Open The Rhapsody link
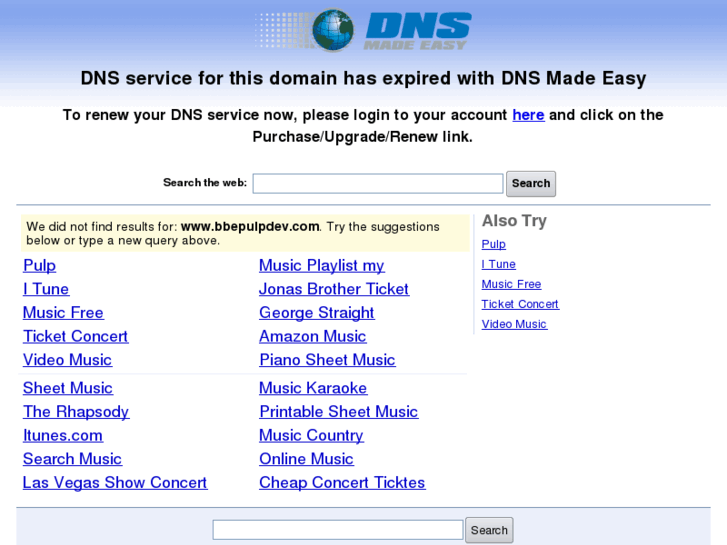 [76, 412]
